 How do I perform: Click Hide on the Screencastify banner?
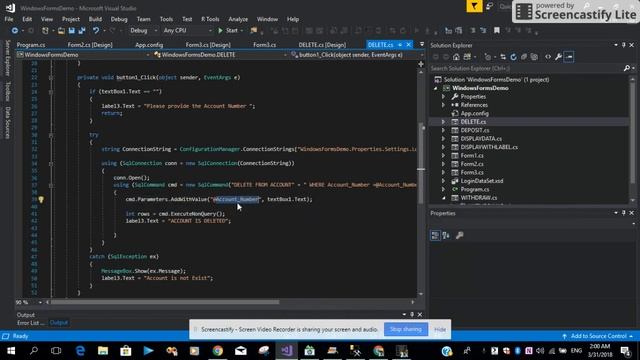440,329
